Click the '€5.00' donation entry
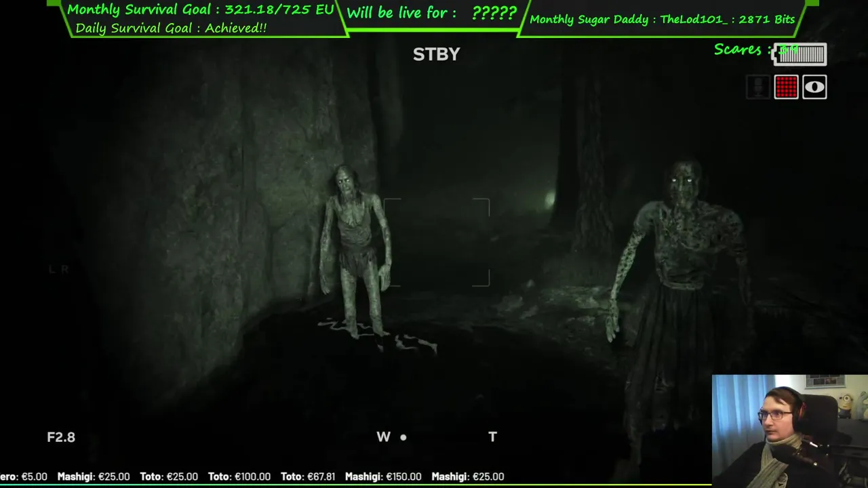The image size is (868, 488). 24,476
